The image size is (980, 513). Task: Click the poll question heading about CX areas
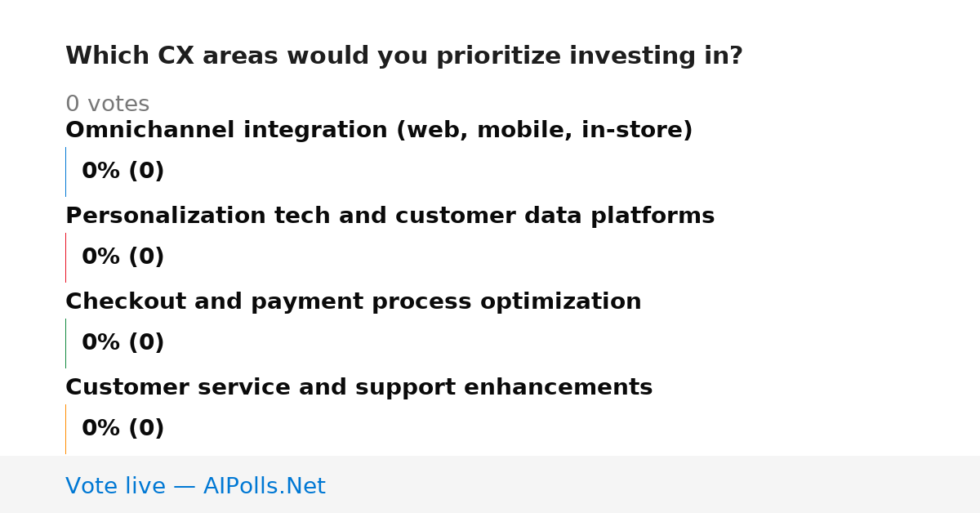pos(403,56)
